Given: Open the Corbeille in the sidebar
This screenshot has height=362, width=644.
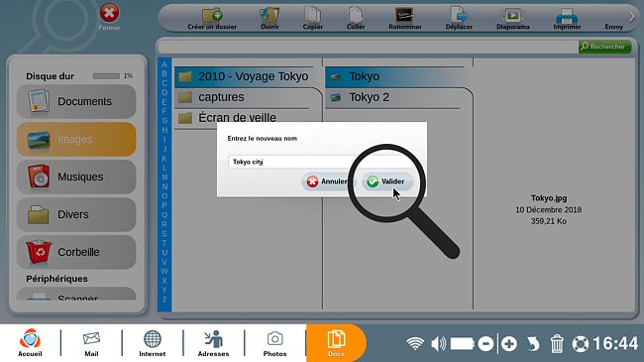Looking at the screenshot, I should click(76, 252).
